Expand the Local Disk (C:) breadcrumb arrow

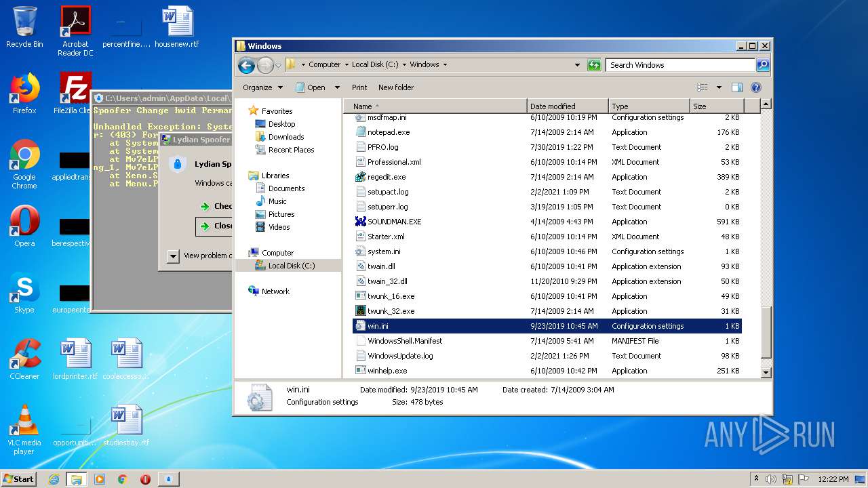point(404,65)
